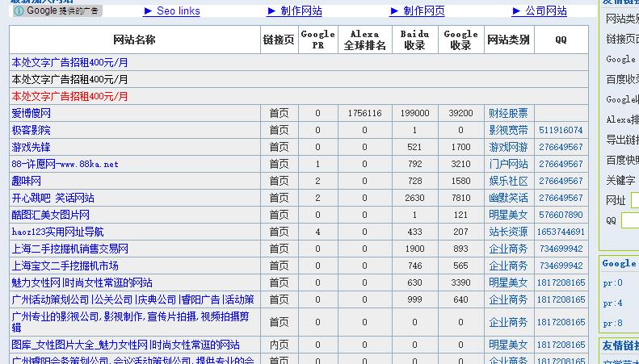Image resolution: width=639 pixels, height=364 pixels.
Task: Click the 幽默笑话 category link
Action: (x=508, y=198)
